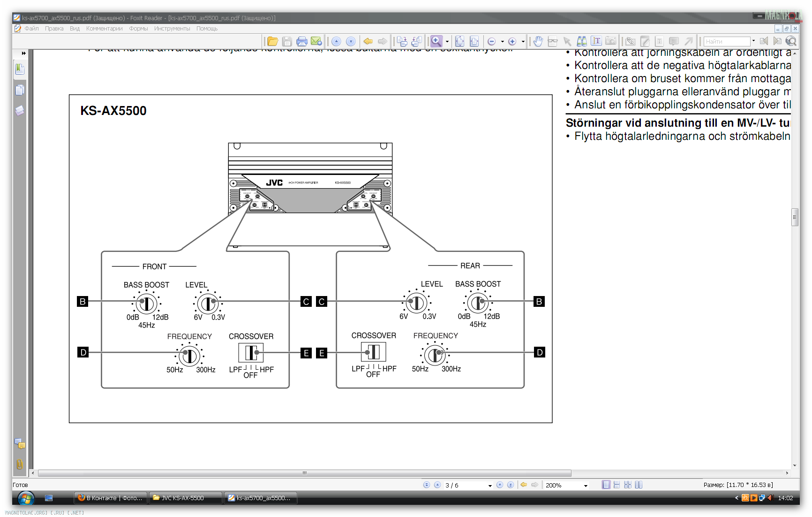Click status bar Previous View yellow arrow
Viewport: 812px width, 517px height.
coord(524,485)
